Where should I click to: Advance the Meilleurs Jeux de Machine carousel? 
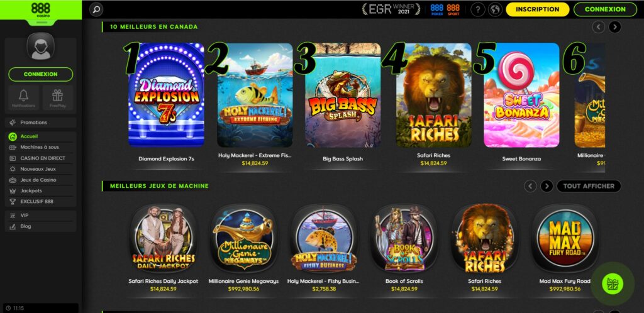547,186
